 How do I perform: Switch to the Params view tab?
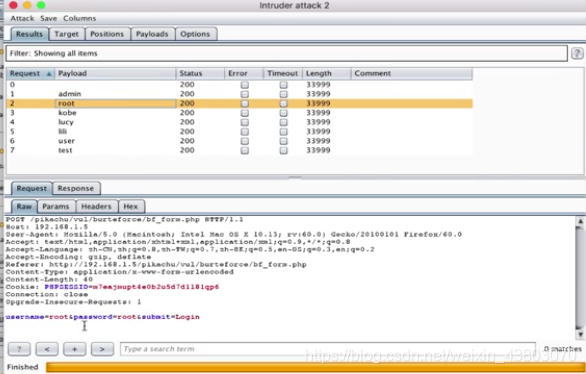(x=56, y=206)
